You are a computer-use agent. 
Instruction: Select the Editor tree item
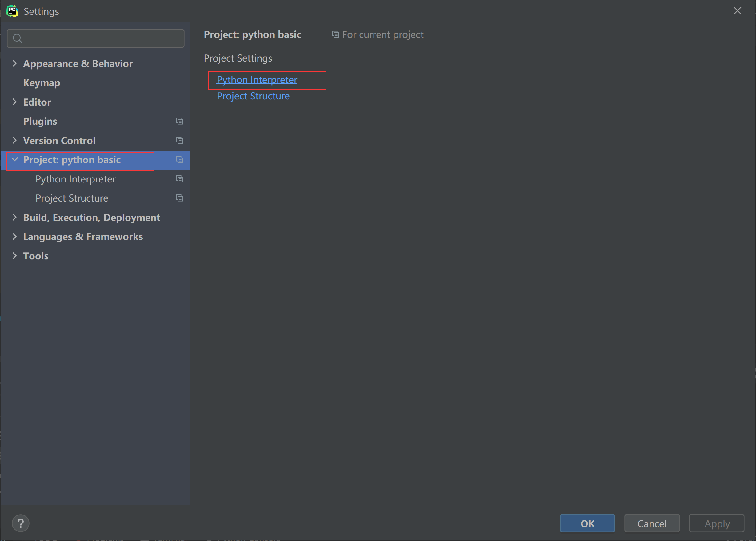click(x=37, y=102)
